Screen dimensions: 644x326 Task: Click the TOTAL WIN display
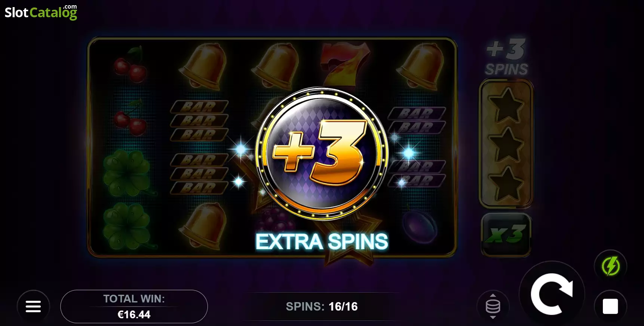[134, 307]
